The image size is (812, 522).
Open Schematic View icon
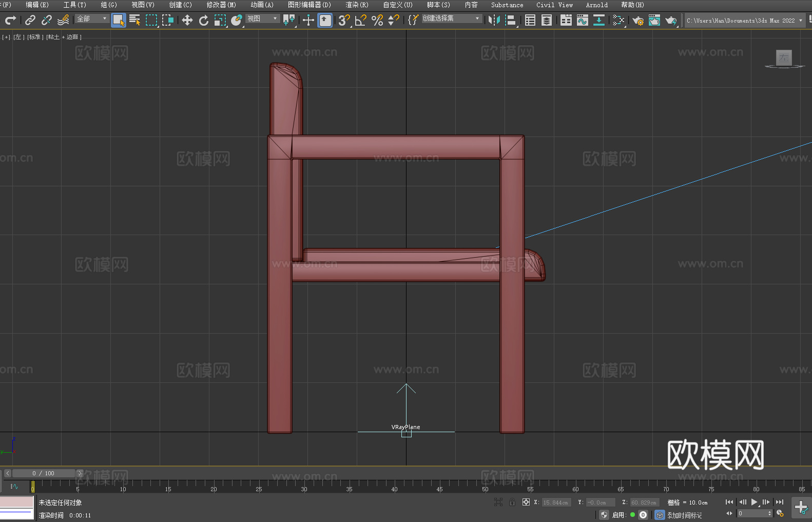click(599, 20)
